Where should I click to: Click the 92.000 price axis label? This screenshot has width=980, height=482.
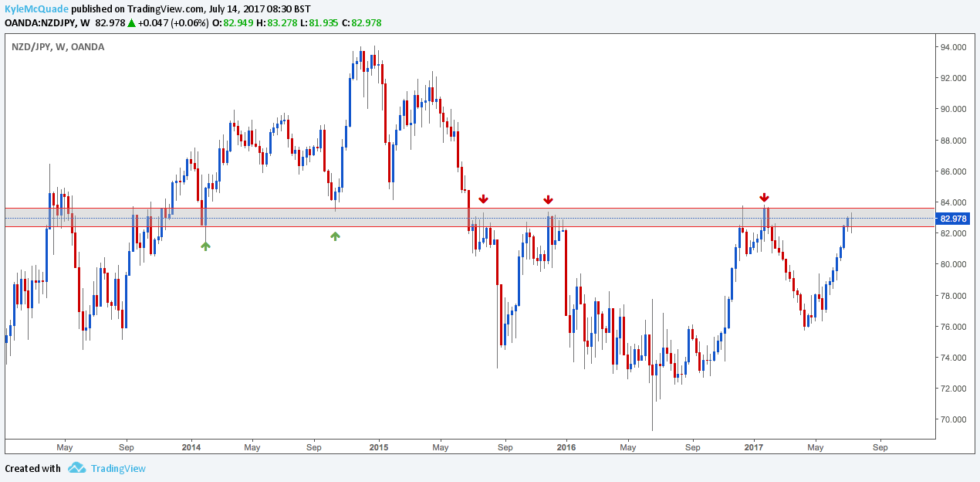[x=954, y=78]
